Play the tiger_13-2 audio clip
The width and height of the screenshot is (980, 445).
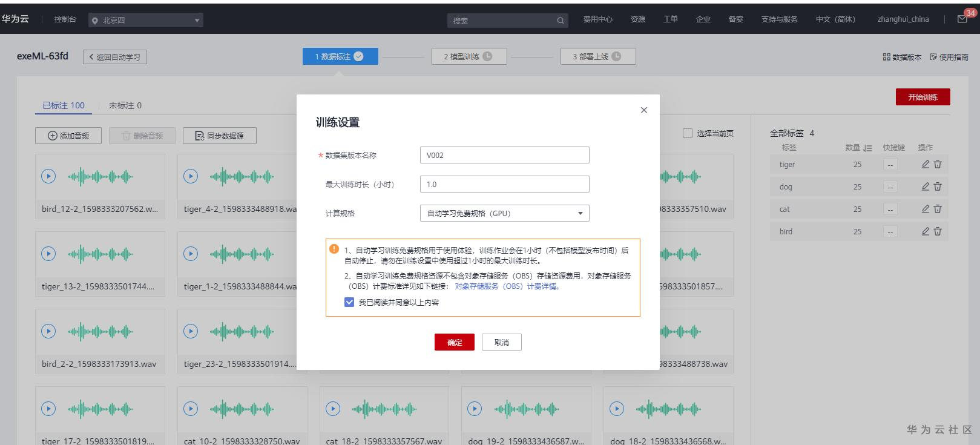pos(48,254)
